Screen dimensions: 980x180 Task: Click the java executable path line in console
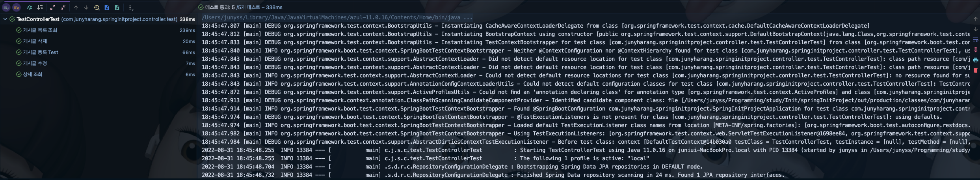[x=337, y=17]
